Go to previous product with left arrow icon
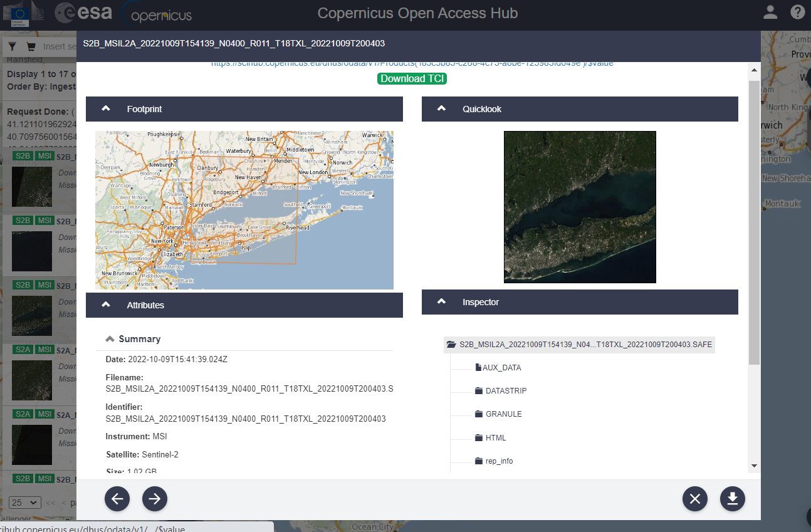Screen dimensions: 811x532 (117, 499)
